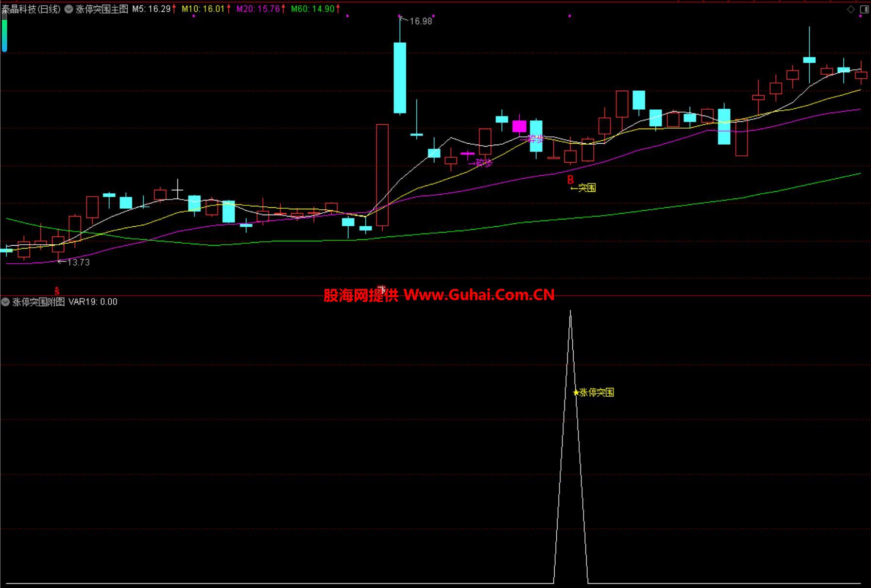Click the magenta candlestick in the main chart
This screenshot has height=588, width=871.
(519, 127)
